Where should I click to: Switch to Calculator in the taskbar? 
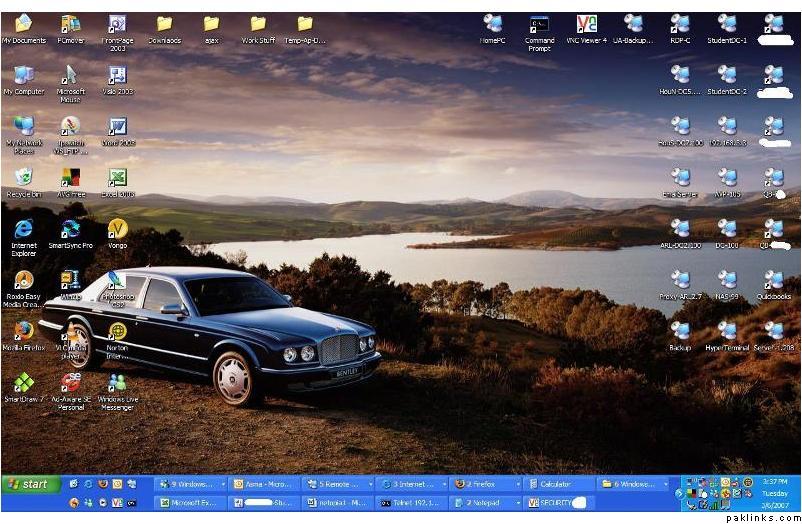[x=558, y=484]
